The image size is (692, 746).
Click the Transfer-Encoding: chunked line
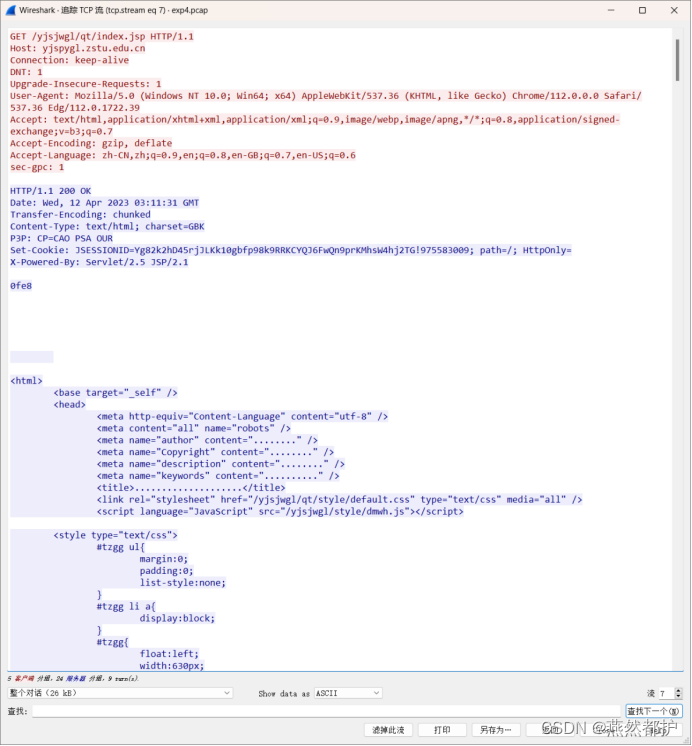click(80, 215)
